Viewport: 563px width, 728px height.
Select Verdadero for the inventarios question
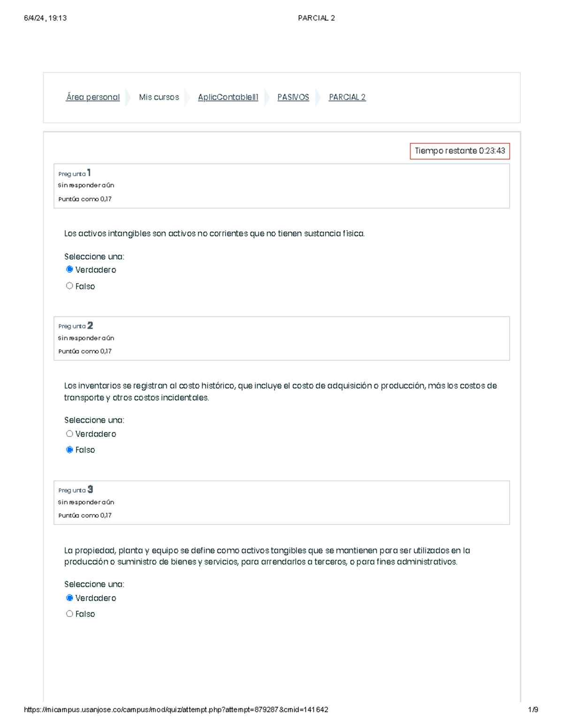click(70, 434)
